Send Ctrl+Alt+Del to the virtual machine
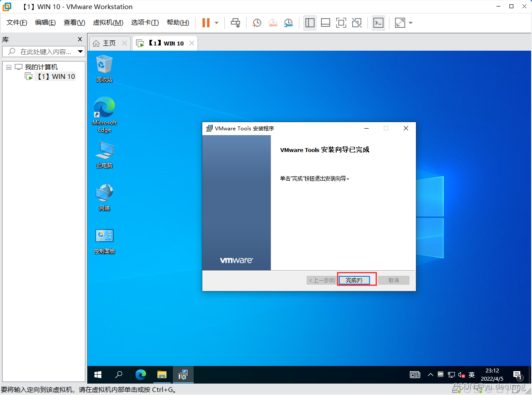 [236, 23]
